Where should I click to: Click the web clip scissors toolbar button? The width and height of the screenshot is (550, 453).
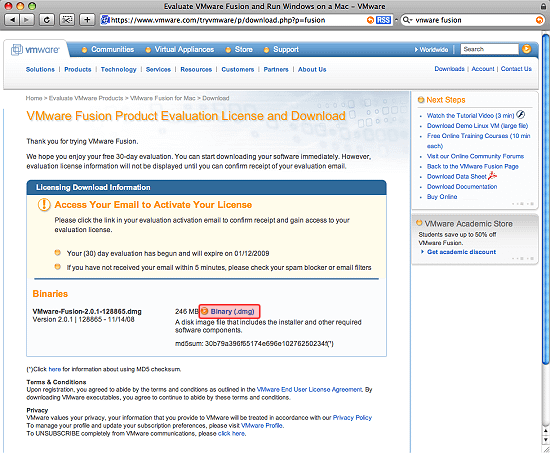[x=67, y=20]
